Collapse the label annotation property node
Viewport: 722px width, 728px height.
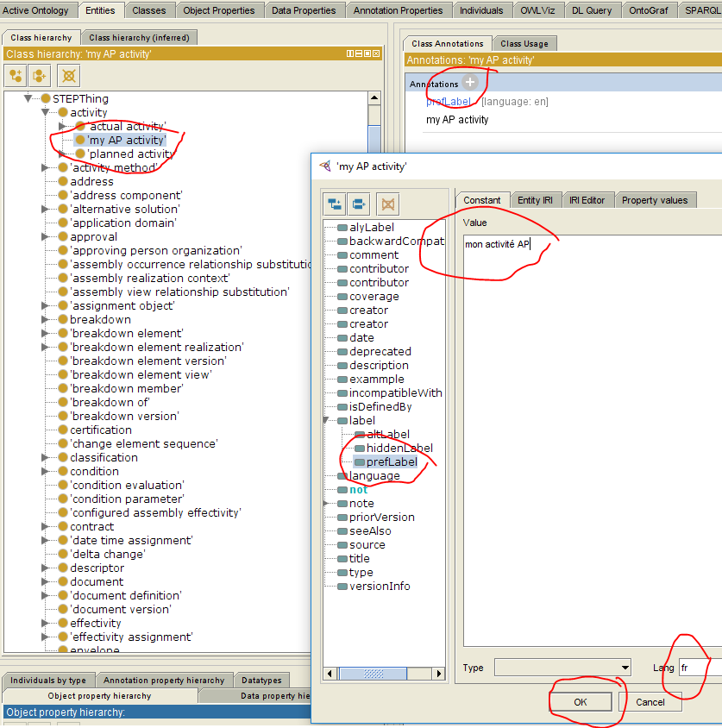(x=328, y=421)
